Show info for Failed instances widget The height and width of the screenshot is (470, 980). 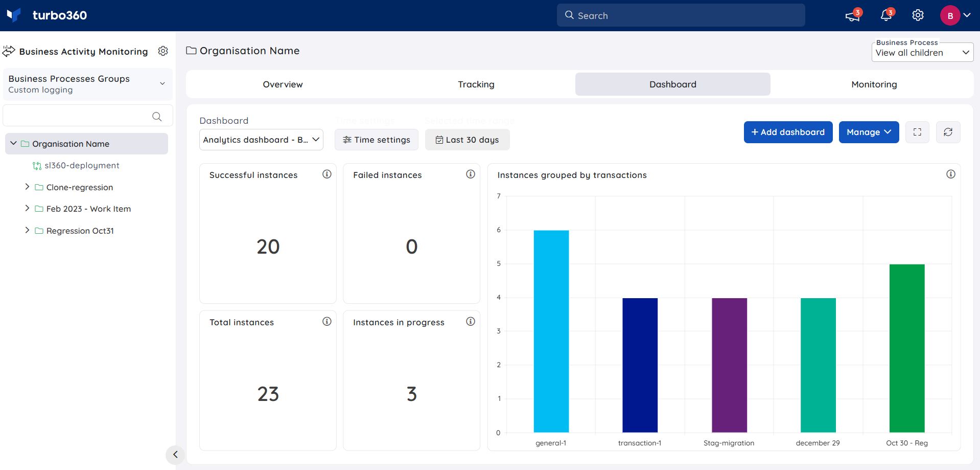coord(471,174)
